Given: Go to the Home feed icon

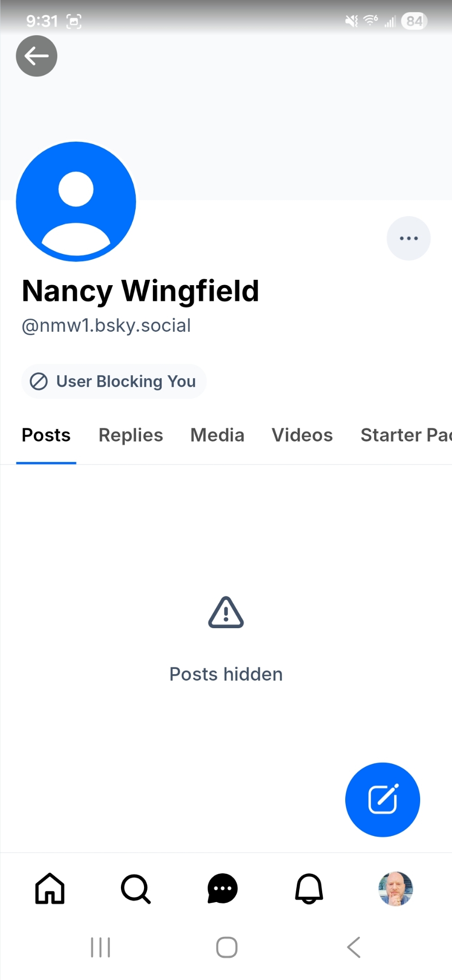Looking at the screenshot, I should tap(50, 888).
